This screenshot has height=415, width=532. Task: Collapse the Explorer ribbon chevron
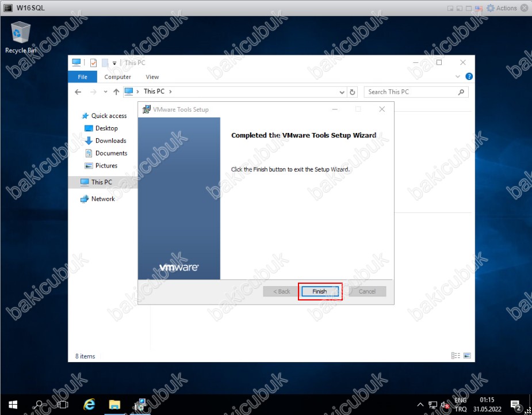pos(458,77)
